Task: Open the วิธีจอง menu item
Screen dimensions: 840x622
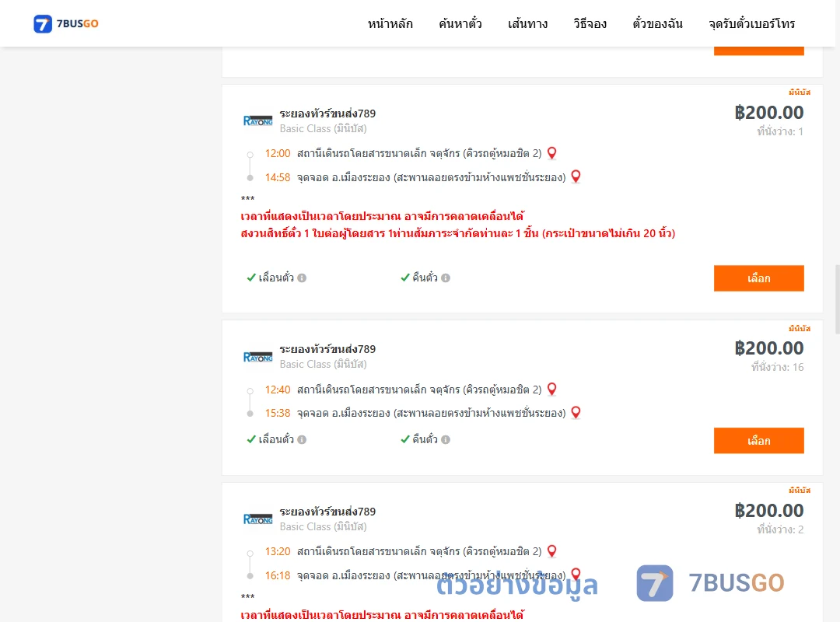Action: pyautogui.click(x=590, y=23)
